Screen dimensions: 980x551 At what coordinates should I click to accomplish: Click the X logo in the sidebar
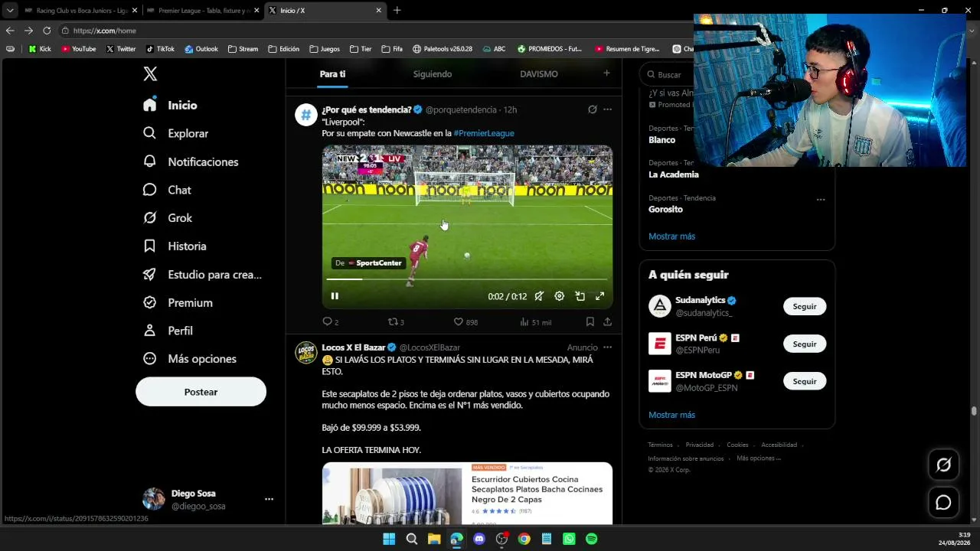[150, 73]
